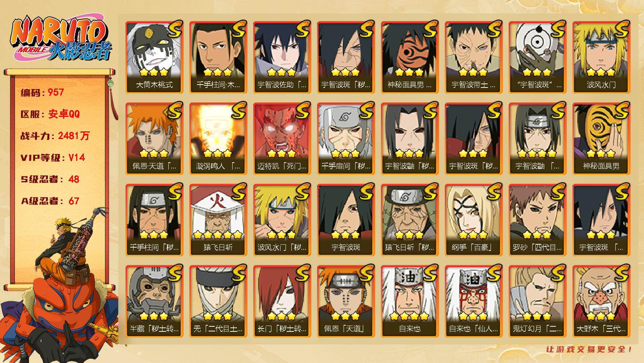644x363 pixels.
Task: Select the 半藏 masked ninja card
Action: 154,301
